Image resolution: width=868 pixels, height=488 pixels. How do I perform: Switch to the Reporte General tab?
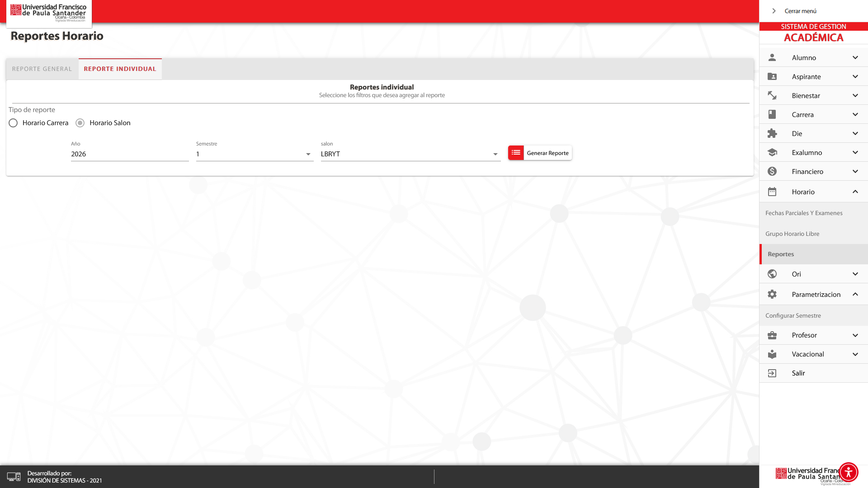42,69
